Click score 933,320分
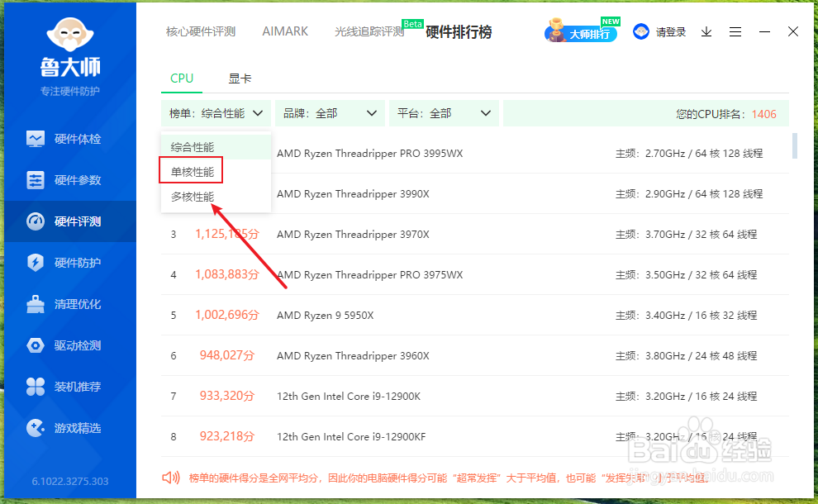The height and width of the screenshot is (504, 818). point(227,396)
